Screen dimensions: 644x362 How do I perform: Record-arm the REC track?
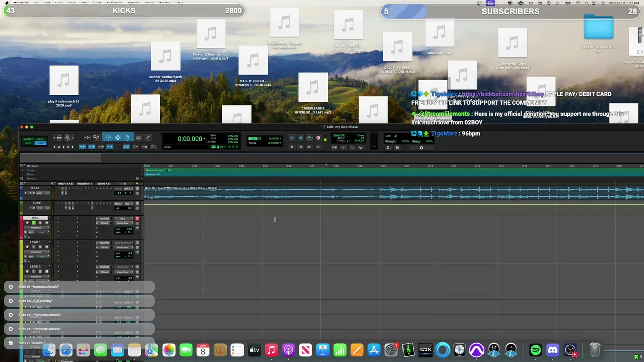click(27, 223)
